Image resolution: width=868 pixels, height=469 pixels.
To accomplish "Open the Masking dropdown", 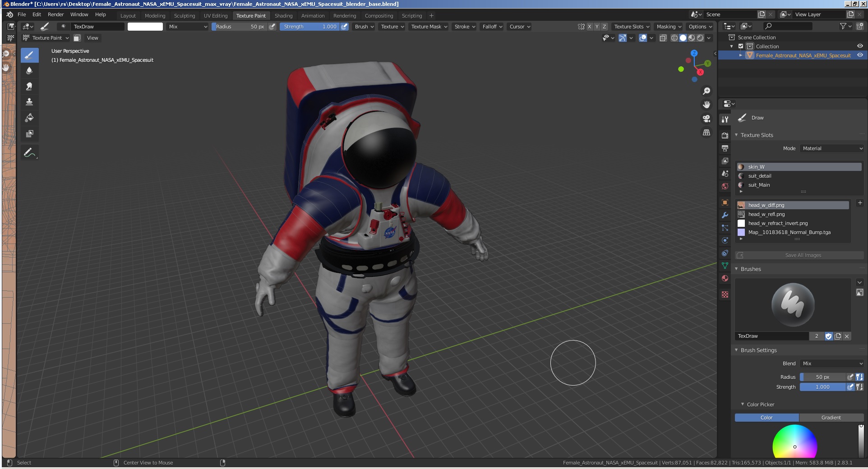I will point(669,27).
